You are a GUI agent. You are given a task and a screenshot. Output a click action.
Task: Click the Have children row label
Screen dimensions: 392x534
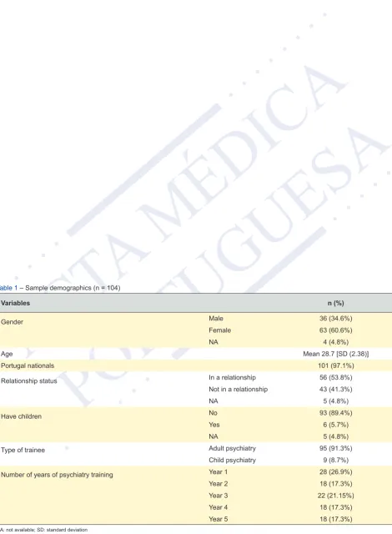click(21, 416)
